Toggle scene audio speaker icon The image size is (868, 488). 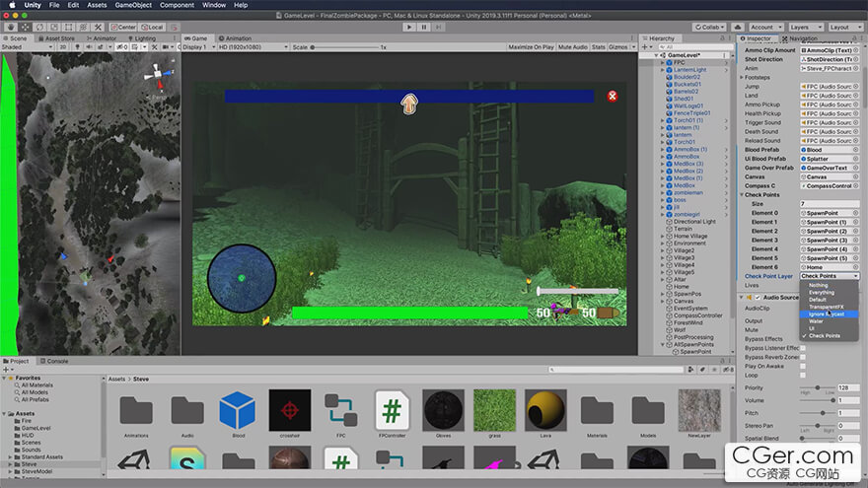pos(89,47)
